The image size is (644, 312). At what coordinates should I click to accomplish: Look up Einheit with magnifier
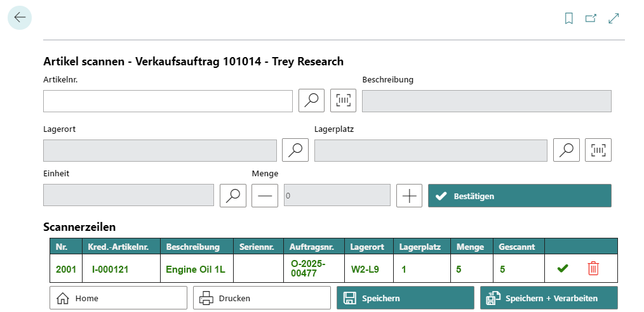click(x=233, y=195)
